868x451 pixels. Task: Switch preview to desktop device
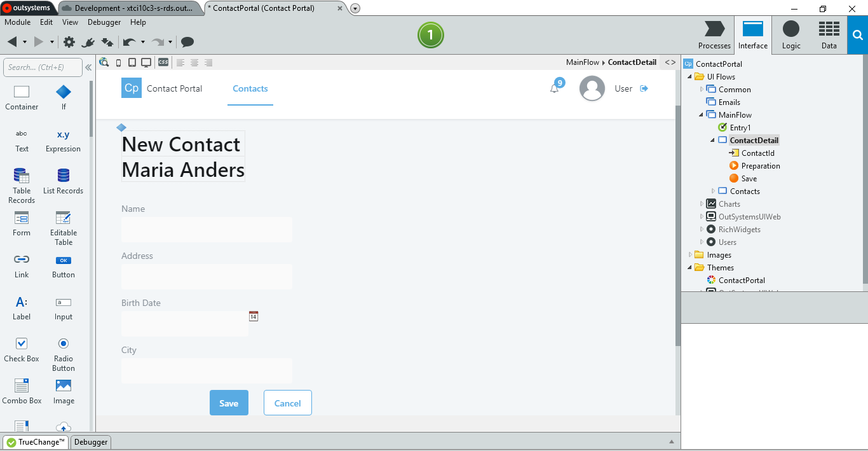coord(146,62)
